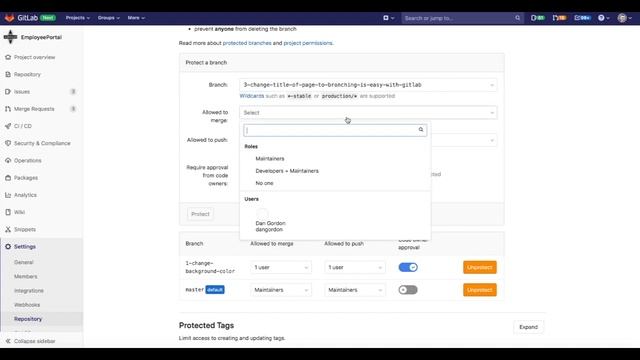Follow the Wildcards link
This screenshot has height=360, width=640.
tap(252, 96)
